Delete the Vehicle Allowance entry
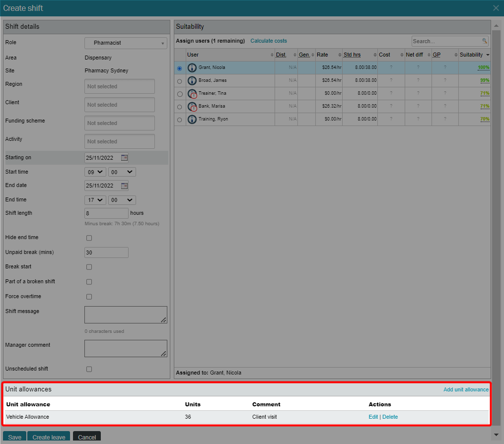The image size is (504, 444). (x=390, y=417)
